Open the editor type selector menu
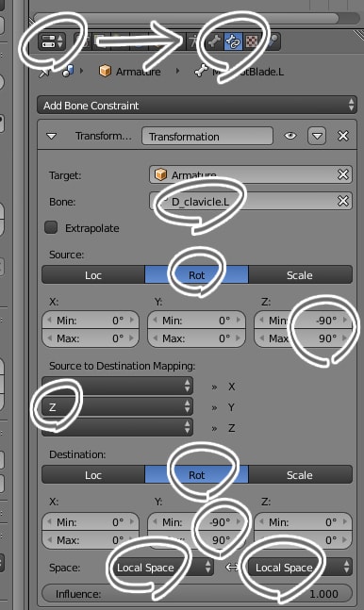The height and width of the screenshot is (610, 364). (52, 41)
